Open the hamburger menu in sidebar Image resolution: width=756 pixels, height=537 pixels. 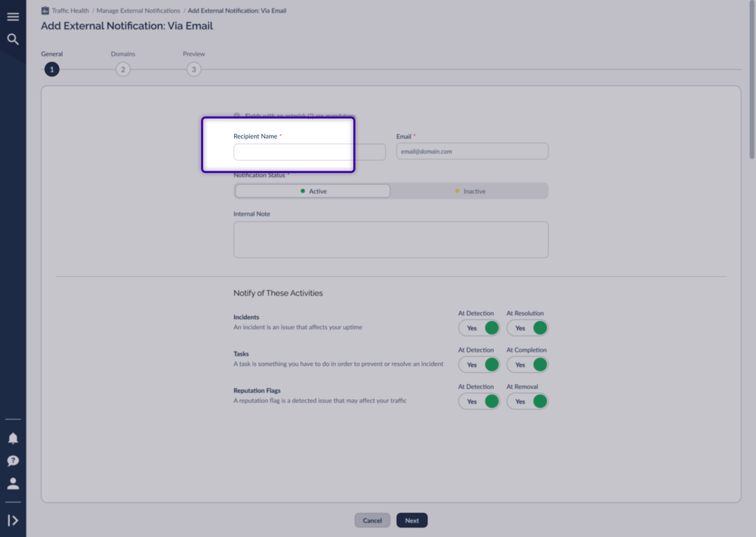(x=13, y=17)
